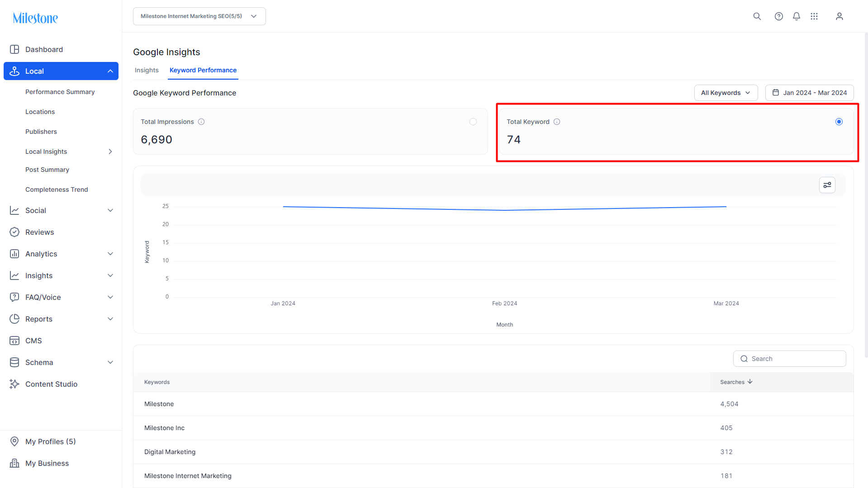The height and width of the screenshot is (488, 868).
Task: Expand the Reports menu chevron
Action: pyautogui.click(x=110, y=319)
